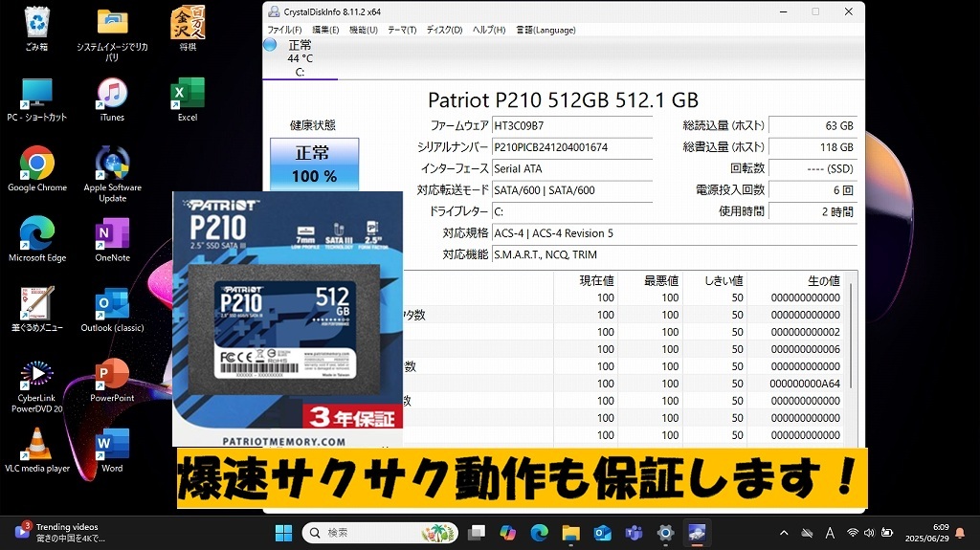Open Copilot from the taskbar

click(x=508, y=533)
